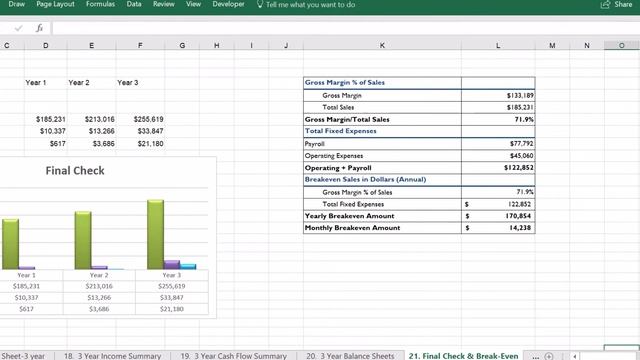Screen dimensions: 640x360
Task: Select the 170,854 Yearly Breakeven value
Action: 498,216
